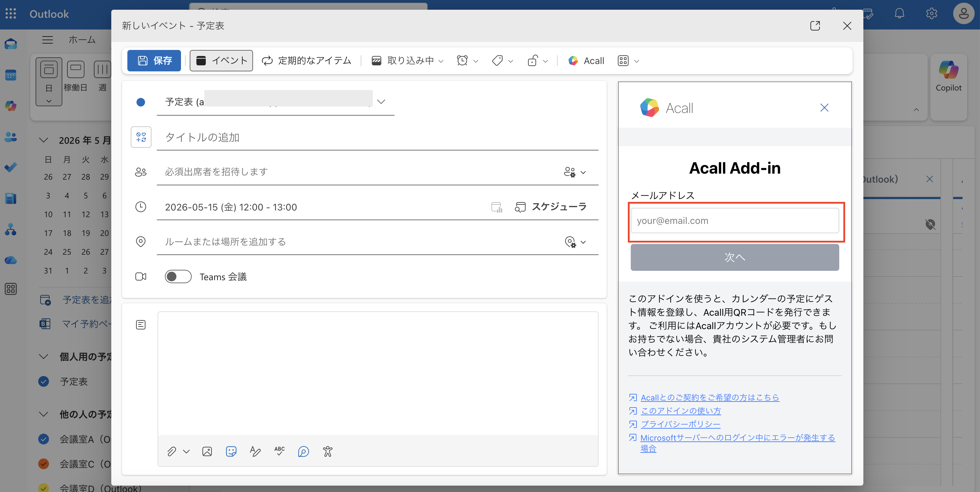Viewport: 980px width, 492px height.
Task: Click the org chart icon in left sidebar
Action: [11, 229]
